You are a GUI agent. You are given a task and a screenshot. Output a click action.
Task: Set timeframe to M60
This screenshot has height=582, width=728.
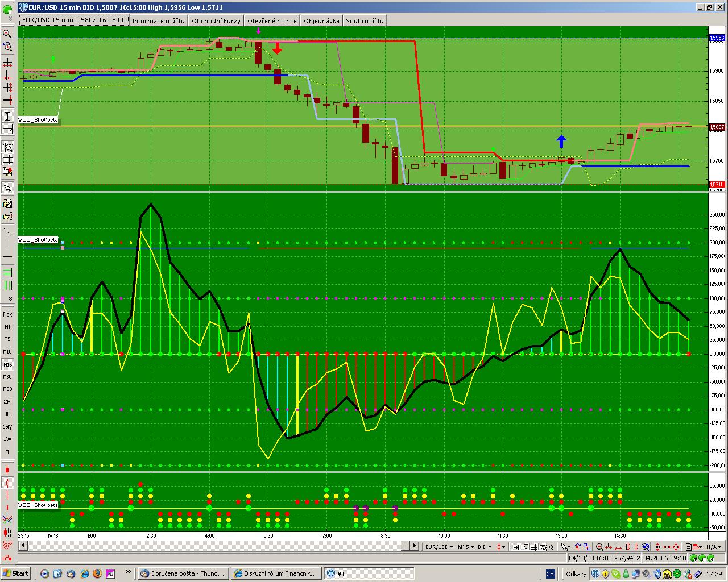[x=7, y=389]
